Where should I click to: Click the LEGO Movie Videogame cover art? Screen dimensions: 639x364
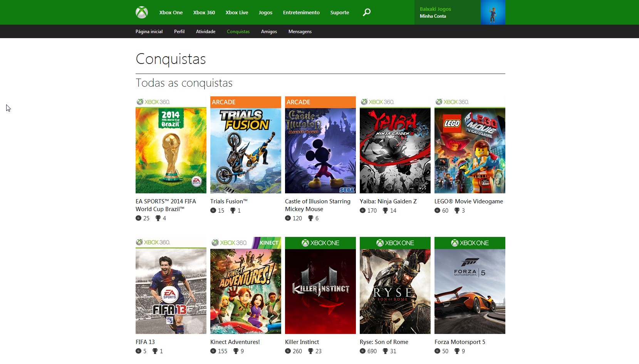pos(470,145)
